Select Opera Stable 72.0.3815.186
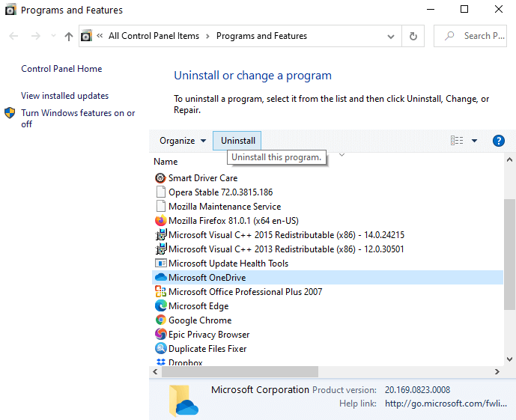Screen dimensions: 516x420 (220, 192)
